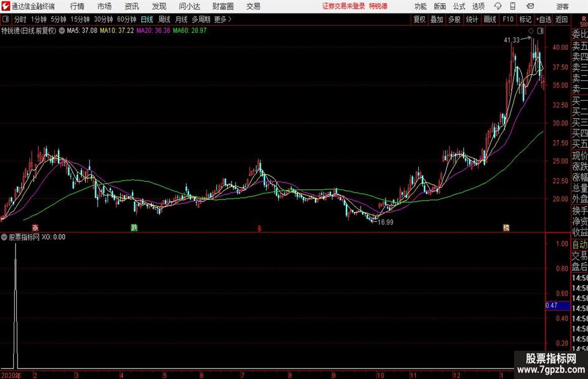Image resolution: width=588 pixels, height=379 pixels.
Task: Click the diamond icon above the chart
Action: point(531,30)
